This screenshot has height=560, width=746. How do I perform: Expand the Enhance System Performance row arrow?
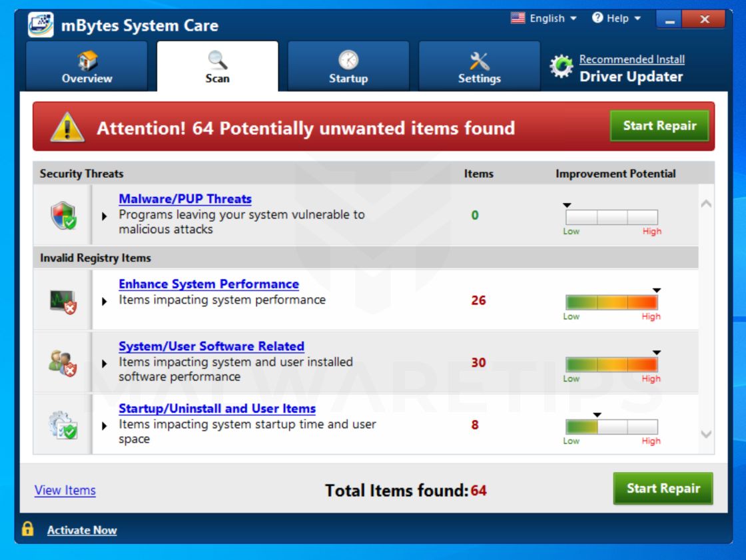click(x=104, y=301)
